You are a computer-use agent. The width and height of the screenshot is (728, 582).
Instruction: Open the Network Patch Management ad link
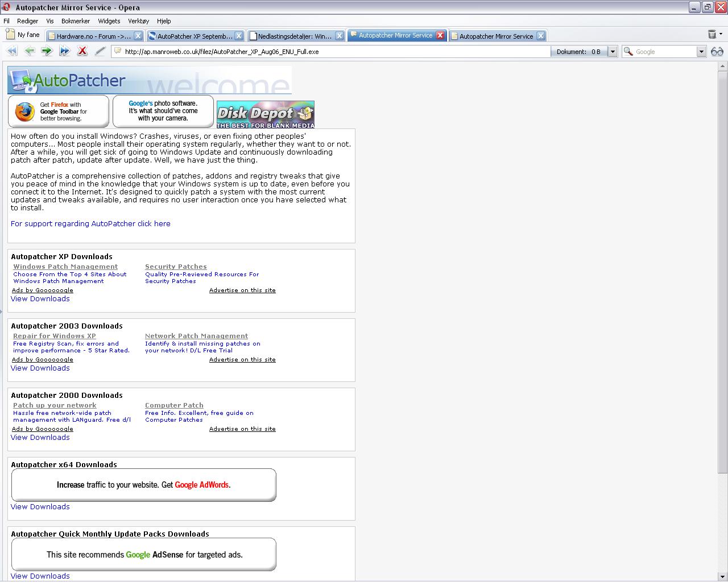(196, 336)
